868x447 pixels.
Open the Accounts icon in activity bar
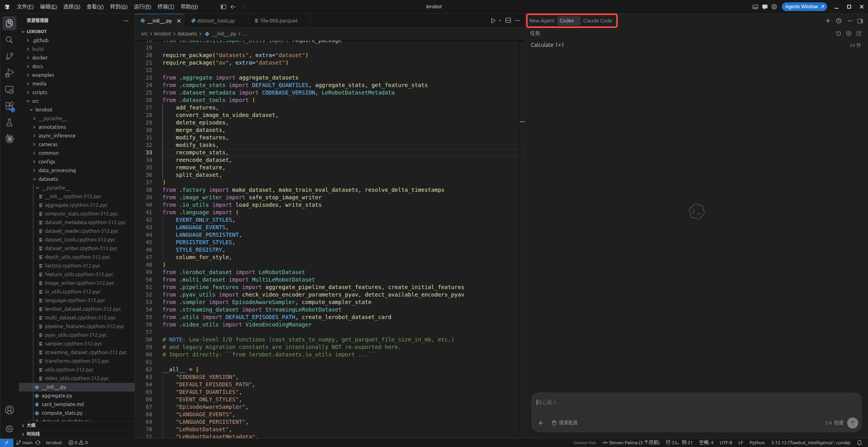9,410
